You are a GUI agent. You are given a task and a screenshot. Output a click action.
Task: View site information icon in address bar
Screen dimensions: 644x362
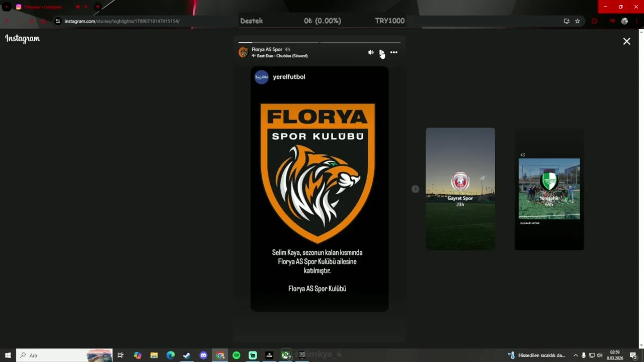(x=58, y=21)
